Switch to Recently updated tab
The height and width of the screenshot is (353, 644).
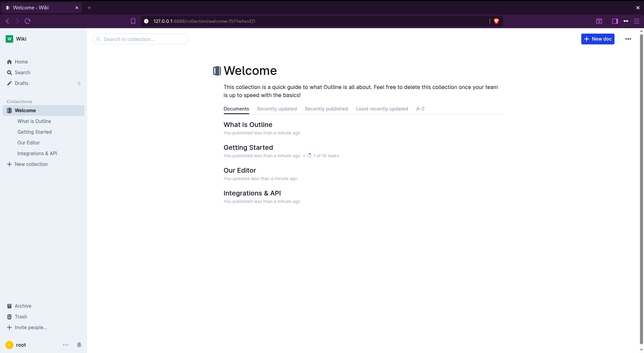[277, 109]
